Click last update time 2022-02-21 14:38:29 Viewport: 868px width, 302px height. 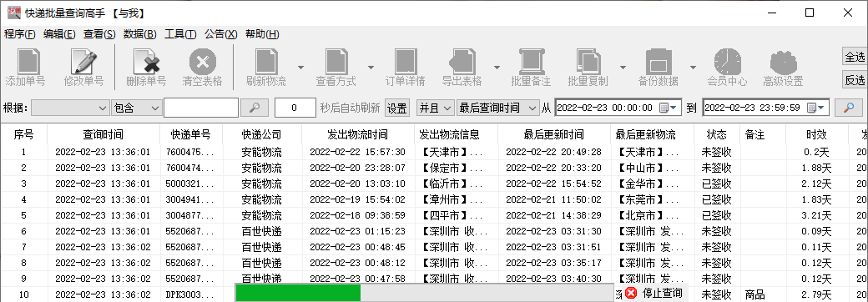553,215
